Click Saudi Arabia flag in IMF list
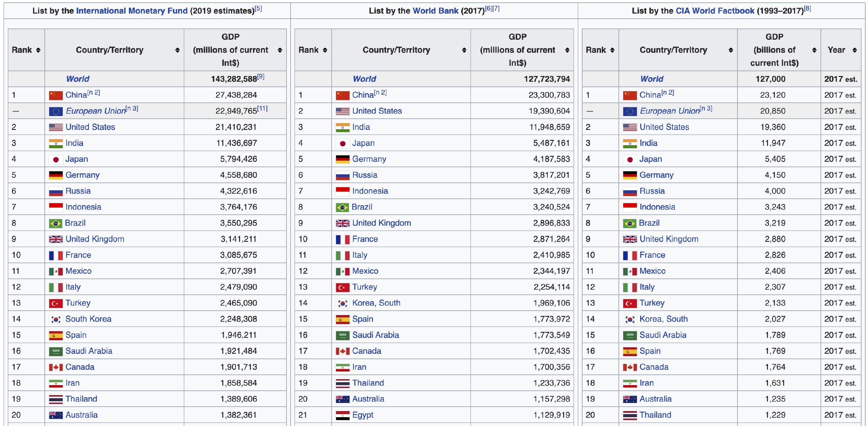Image resolution: width=868 pixels, height=426 pixels. click(56, 351)
